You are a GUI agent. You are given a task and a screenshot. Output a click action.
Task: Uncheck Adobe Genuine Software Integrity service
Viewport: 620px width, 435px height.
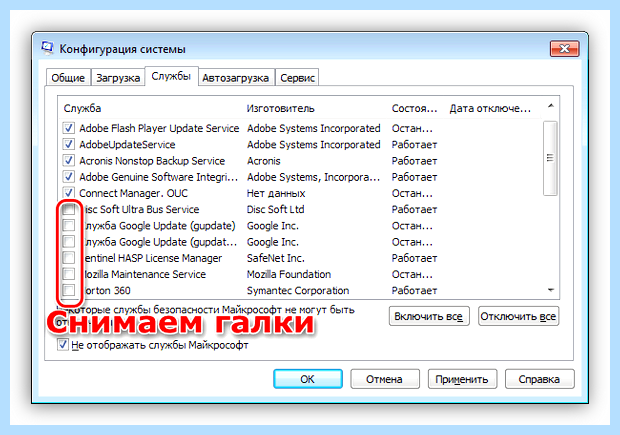(68, 177)
